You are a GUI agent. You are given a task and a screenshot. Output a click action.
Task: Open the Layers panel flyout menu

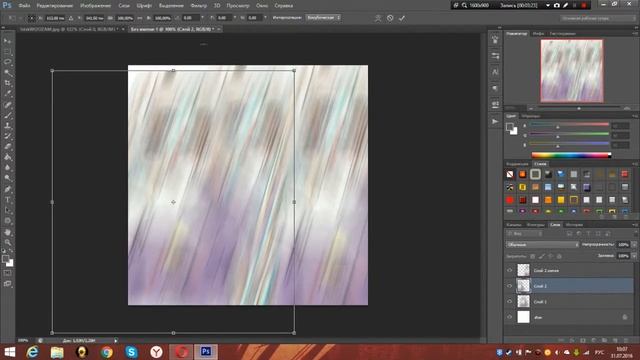coord(635,224)
